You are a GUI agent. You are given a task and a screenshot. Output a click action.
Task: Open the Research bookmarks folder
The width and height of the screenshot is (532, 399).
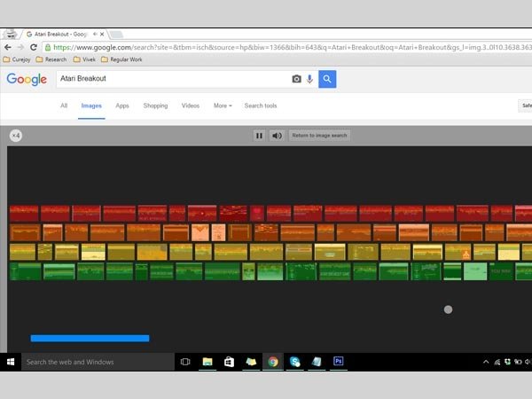(x=51, y=59)
